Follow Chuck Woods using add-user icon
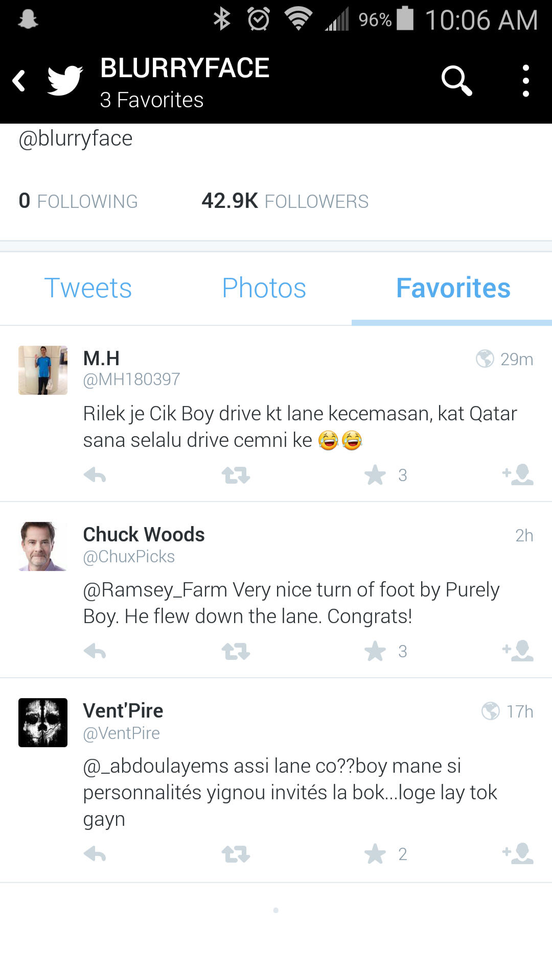Screen dimensions: 552x980 (x=518, y=651)
